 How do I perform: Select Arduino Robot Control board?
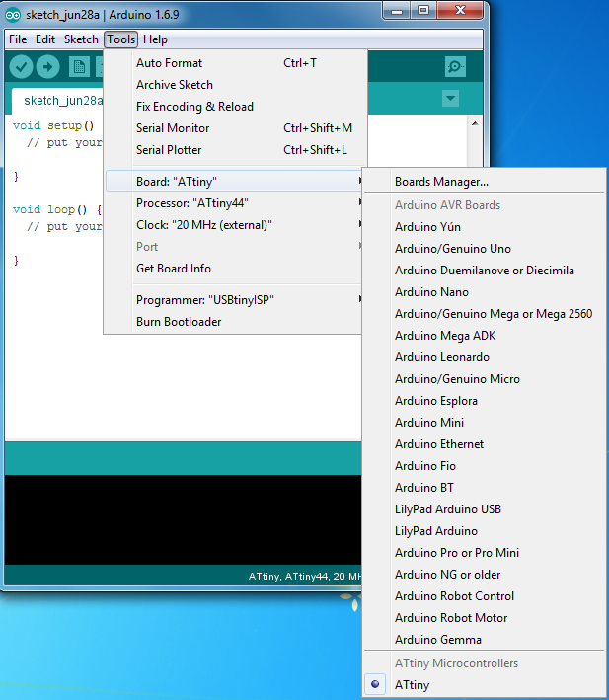tap(484, 596)
